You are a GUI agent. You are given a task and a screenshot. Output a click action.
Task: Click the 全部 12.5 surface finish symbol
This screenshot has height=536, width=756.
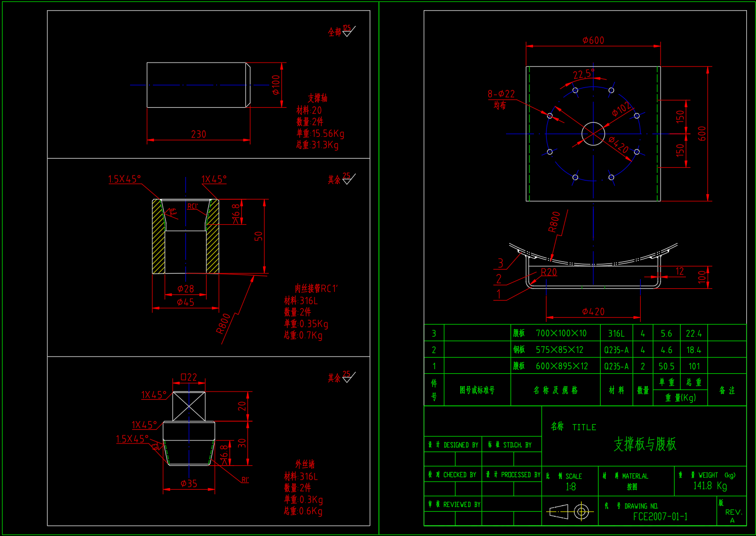[340, 31]
